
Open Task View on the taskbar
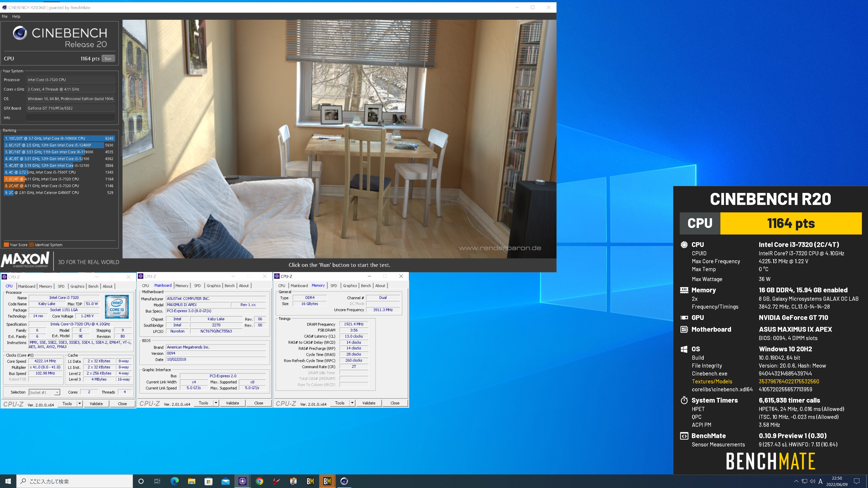(x=157, y=481)
